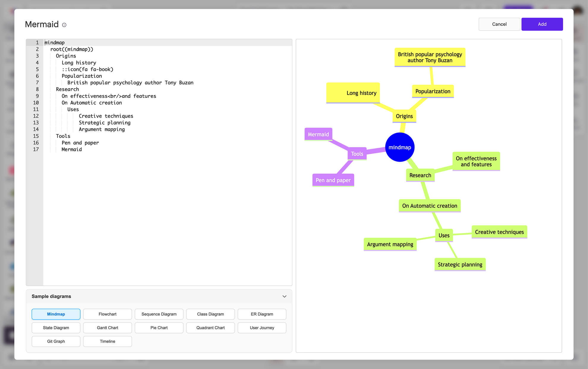
Task: Click the 'On Automatic creation' code line
Action: coord(92,103)
